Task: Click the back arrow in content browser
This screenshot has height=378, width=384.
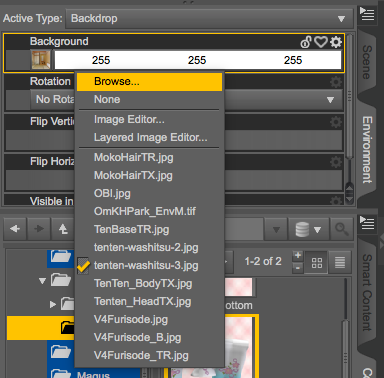Action: 15,229
